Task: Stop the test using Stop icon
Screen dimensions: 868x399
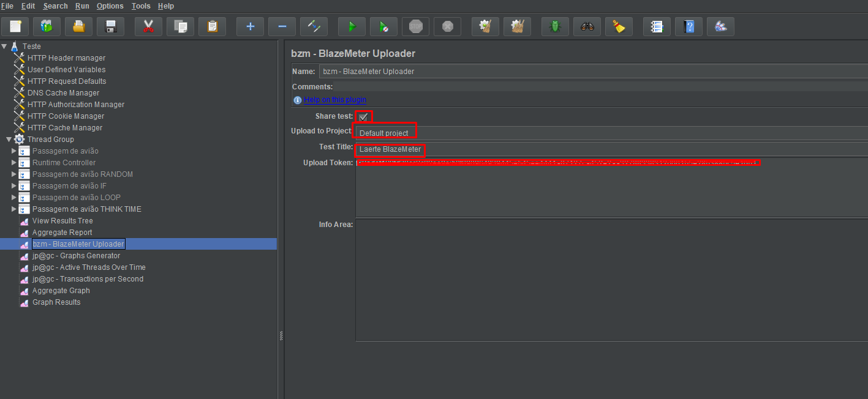Action: point(415,26)
